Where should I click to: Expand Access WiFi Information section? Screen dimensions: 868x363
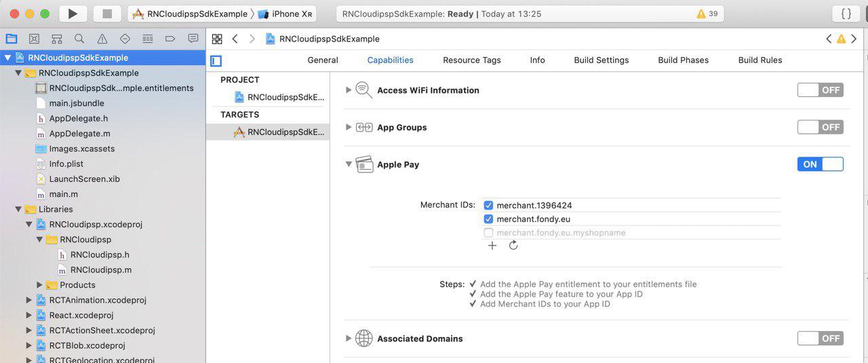pyautogui.click(x=349, y=90)
